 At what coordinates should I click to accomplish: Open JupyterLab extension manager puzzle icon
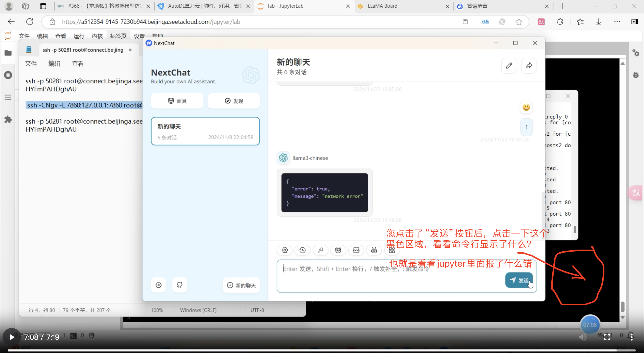(8, 120)
